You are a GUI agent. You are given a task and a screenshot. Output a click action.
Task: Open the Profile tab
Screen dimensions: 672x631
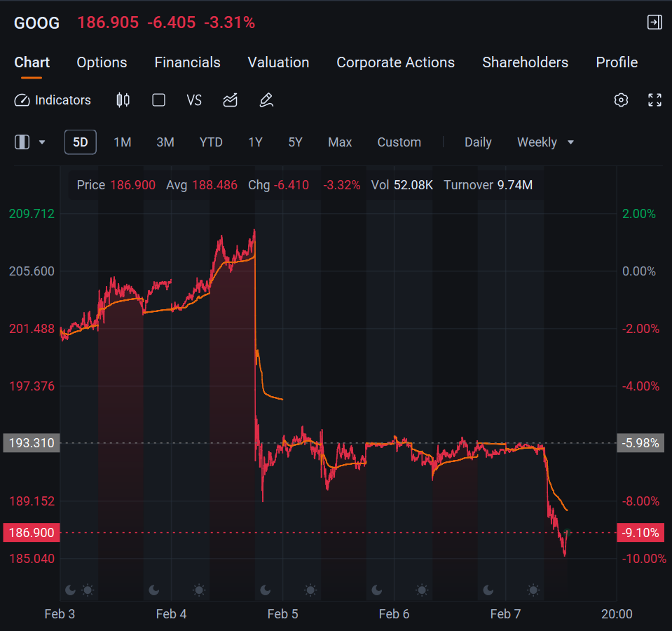click(617, 62)
